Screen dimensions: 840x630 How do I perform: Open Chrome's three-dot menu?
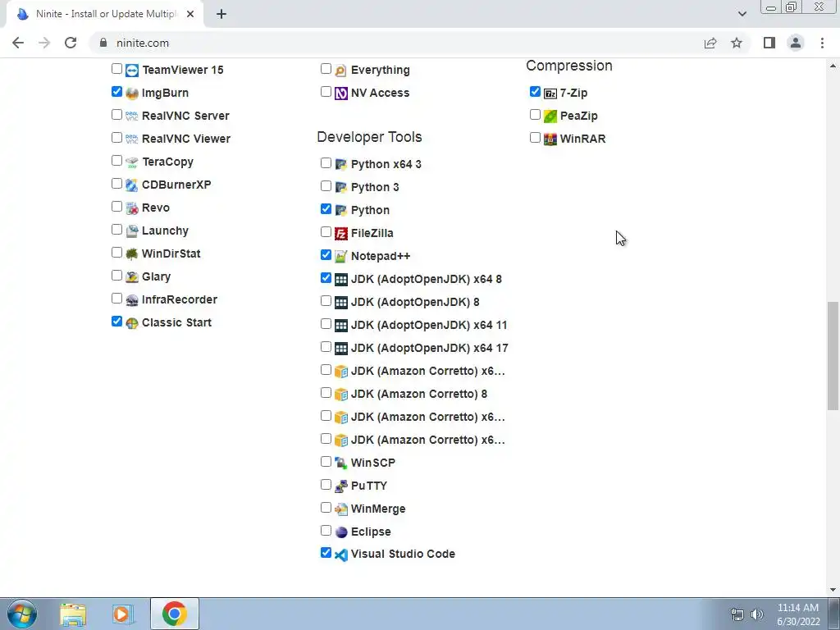(822, 43)
